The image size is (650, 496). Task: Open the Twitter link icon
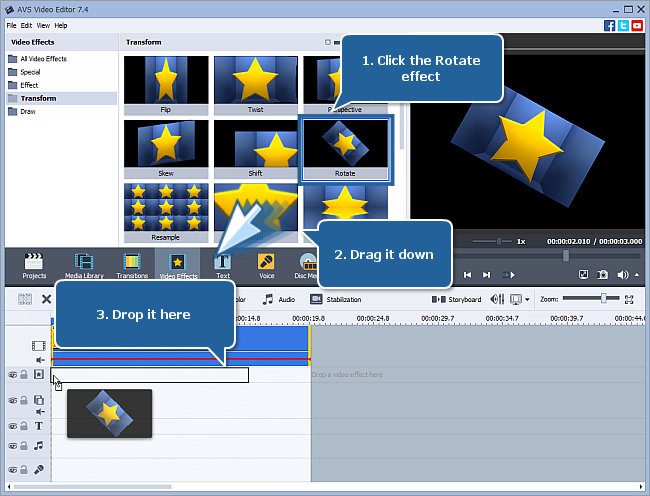[623, 26]
